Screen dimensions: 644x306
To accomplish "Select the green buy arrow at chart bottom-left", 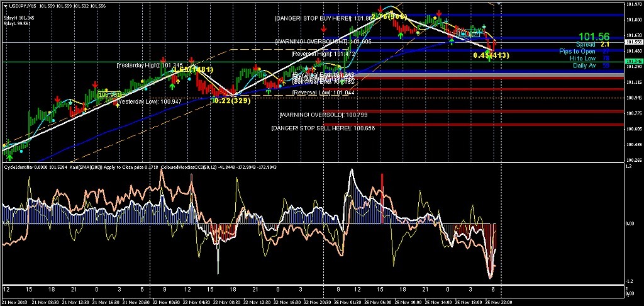I will pyautogui.click(x=9, y=157).
